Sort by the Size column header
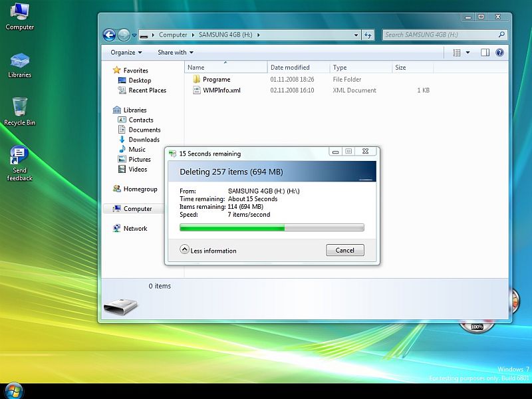This screenshot has width=532, height=399. [x=412, y=68]
